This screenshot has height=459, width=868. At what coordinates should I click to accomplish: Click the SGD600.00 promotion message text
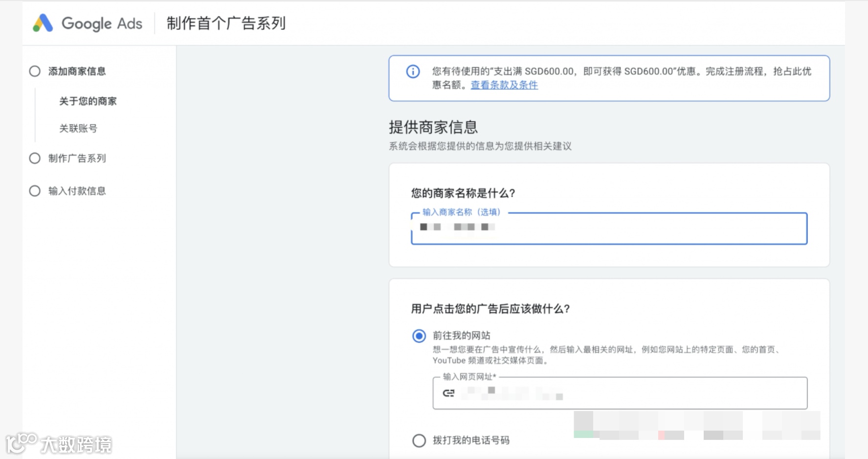(622, 78)
